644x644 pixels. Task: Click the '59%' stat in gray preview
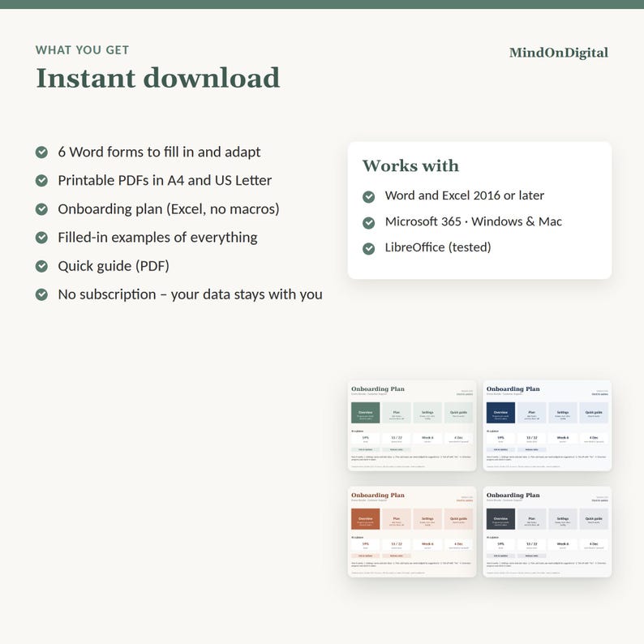click(500, 545)
